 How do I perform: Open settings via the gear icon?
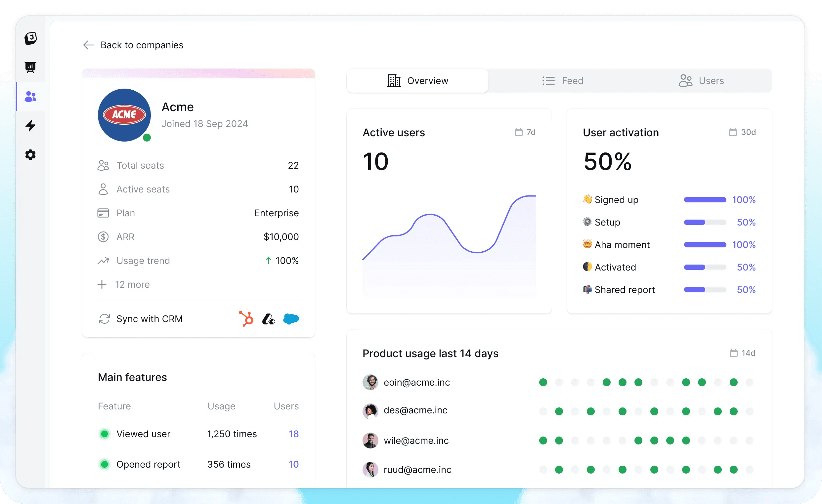tap(30, 155)
